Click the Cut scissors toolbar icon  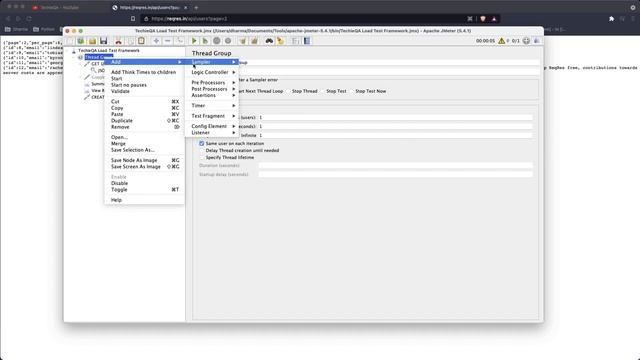click(118, 41)
